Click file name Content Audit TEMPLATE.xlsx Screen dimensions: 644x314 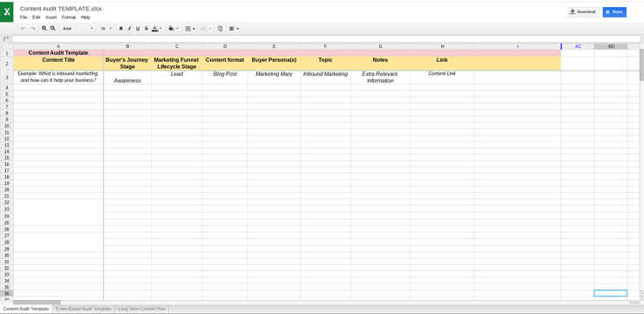[61, 8]
